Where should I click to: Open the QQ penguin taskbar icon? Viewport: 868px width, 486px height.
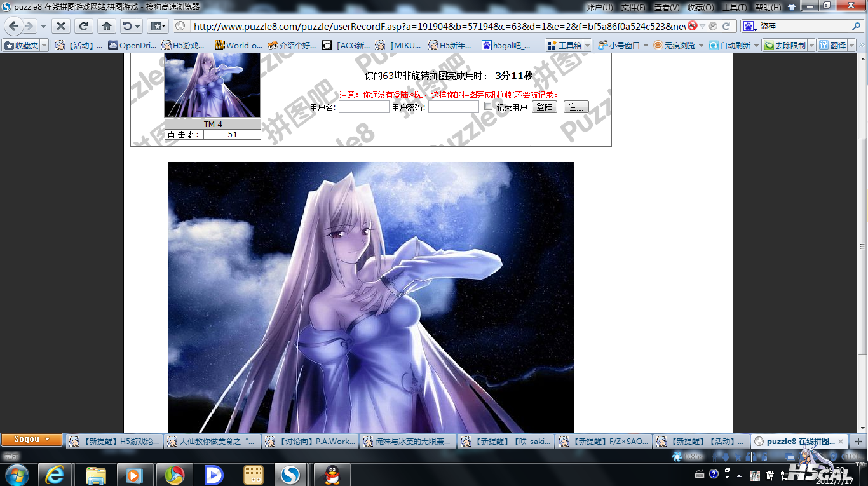pyautogui.click(x=331, y=475)
